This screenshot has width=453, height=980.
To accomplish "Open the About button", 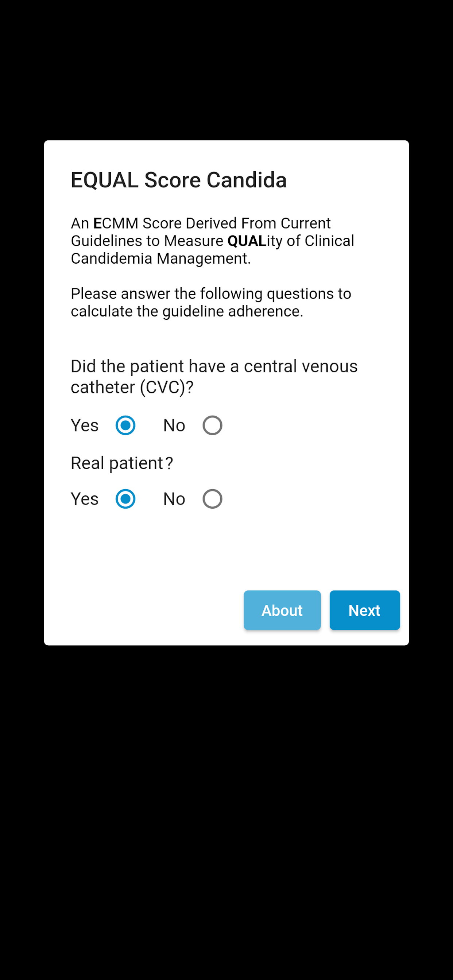I will (x=282, y=610).
